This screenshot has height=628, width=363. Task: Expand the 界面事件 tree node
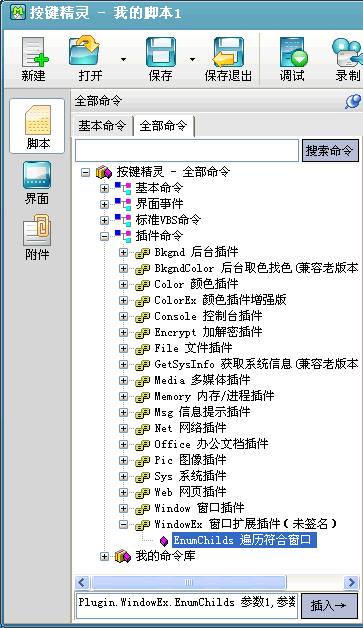pos(104,204)
